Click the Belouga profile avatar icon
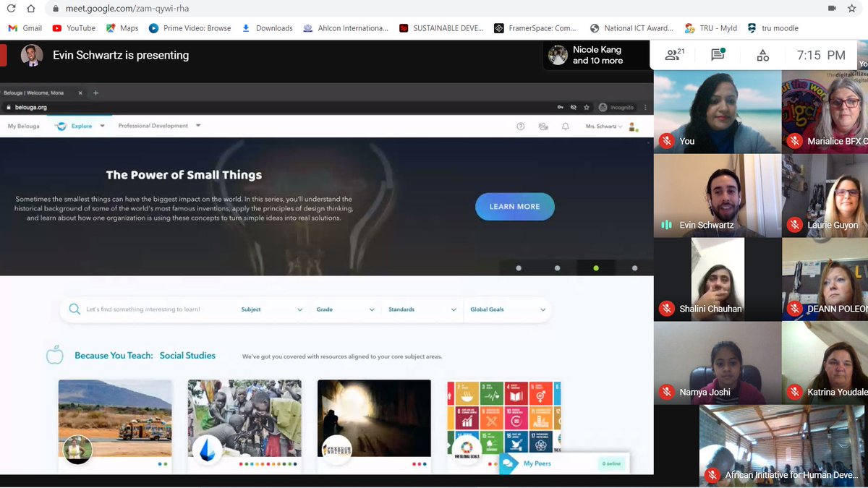 click(x=633, y=127)
